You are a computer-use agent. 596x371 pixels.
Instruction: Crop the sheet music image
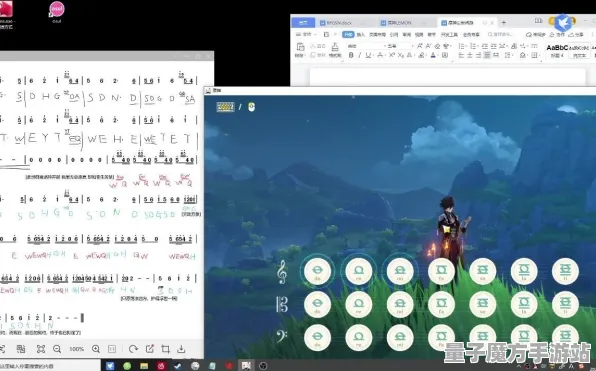click(x=165, y=349)
